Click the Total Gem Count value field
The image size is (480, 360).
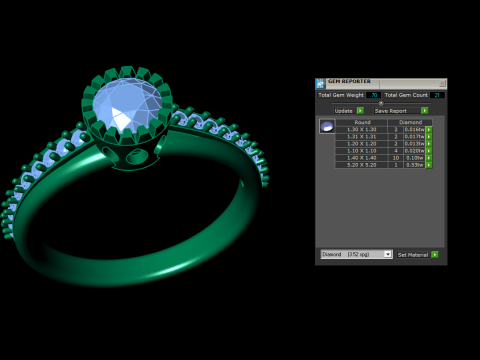pyautogui.click(x=437, y=95)
